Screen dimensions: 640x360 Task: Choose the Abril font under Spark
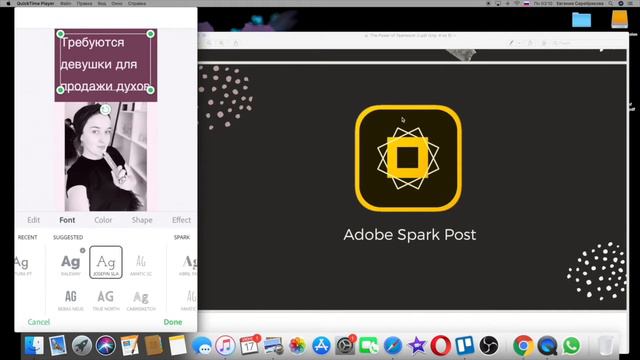tap(188, 264)
